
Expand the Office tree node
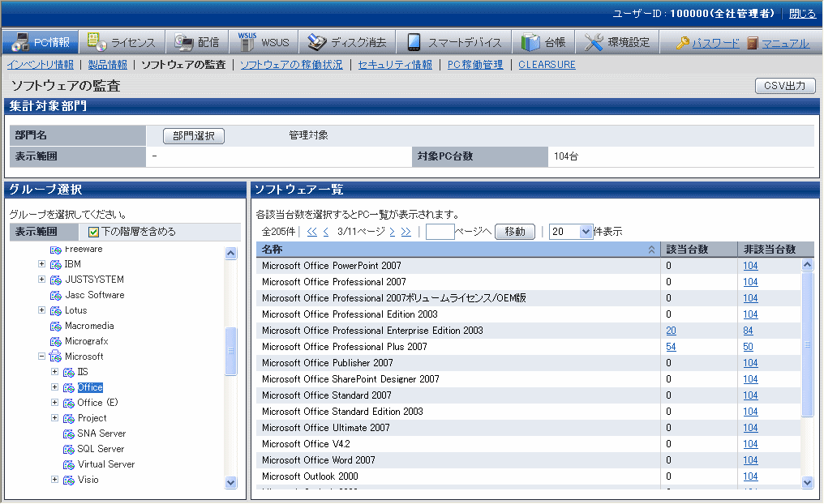[x=55, y=387]
